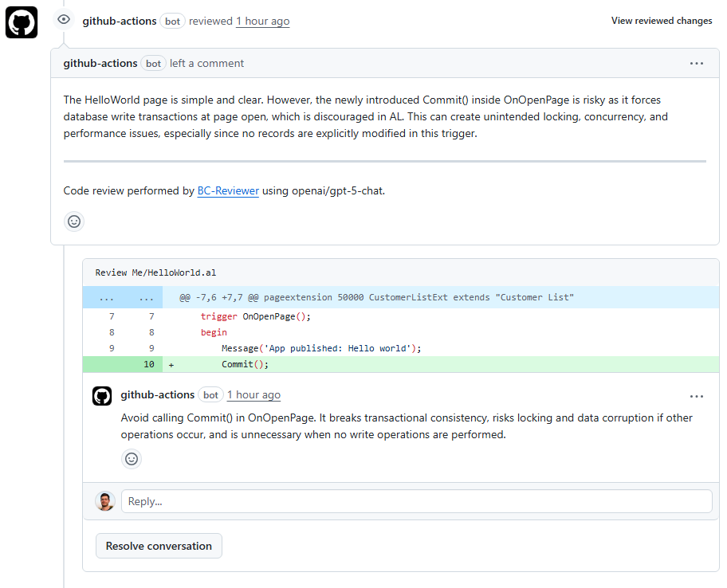Open the review timestamp link reading 1 hour ago
This screenshot has width=727, height=588.
pyautogui.click(x=262, y=21)
